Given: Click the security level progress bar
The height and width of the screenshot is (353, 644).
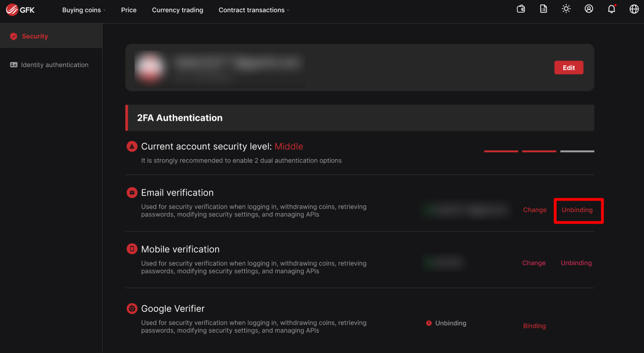Looking at the screenshot, I should click(539, 151).
